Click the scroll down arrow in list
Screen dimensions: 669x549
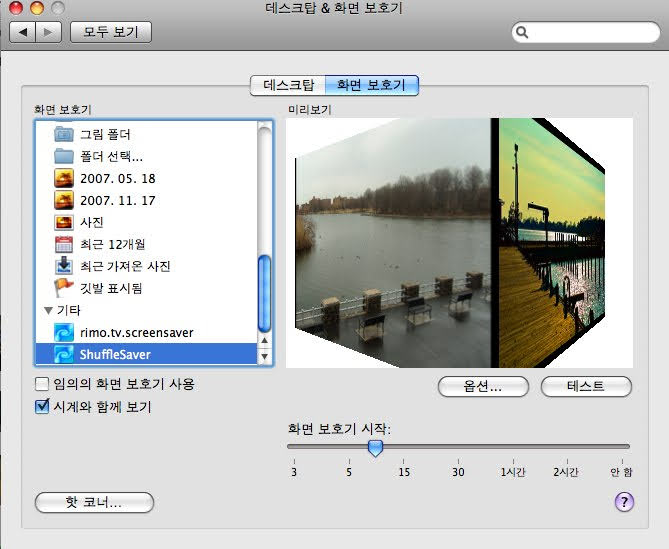click(x=265, y=356)
